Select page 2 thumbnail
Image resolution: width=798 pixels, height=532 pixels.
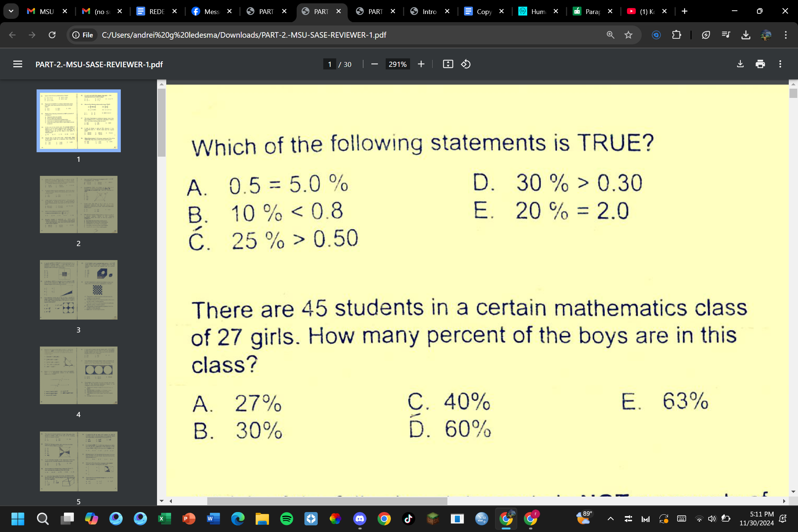[79, 205]
